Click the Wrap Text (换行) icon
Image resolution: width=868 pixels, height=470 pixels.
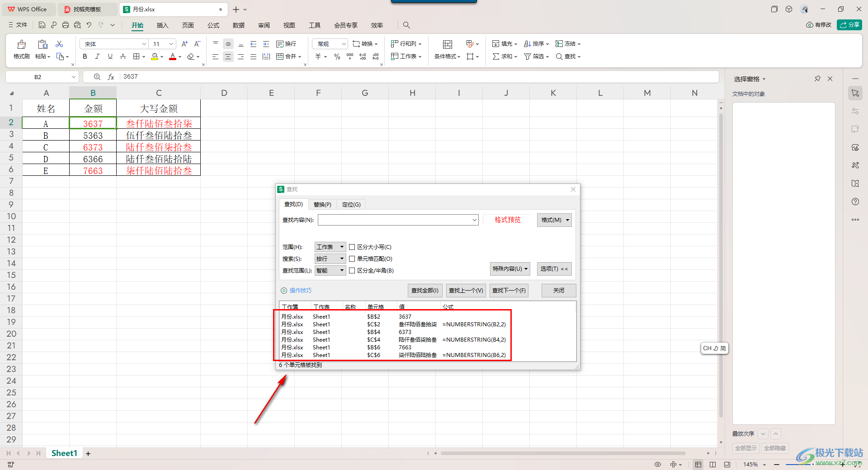click(x=286, y=44)
